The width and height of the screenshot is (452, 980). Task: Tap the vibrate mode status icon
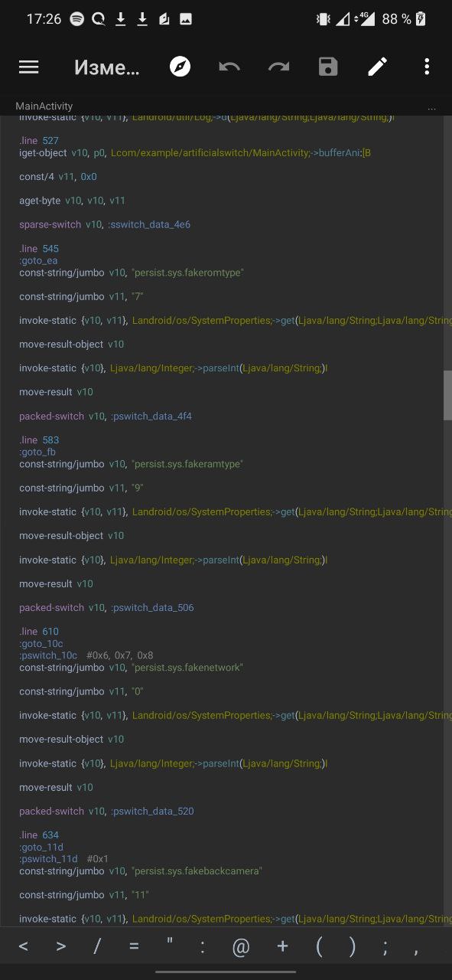click(x=324, y=20)
